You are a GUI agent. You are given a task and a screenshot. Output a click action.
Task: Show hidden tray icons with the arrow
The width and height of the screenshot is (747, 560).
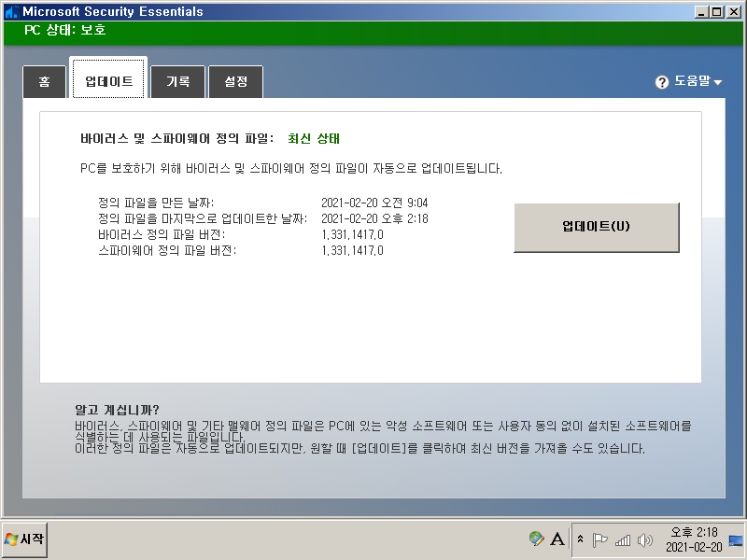[580, 539]
